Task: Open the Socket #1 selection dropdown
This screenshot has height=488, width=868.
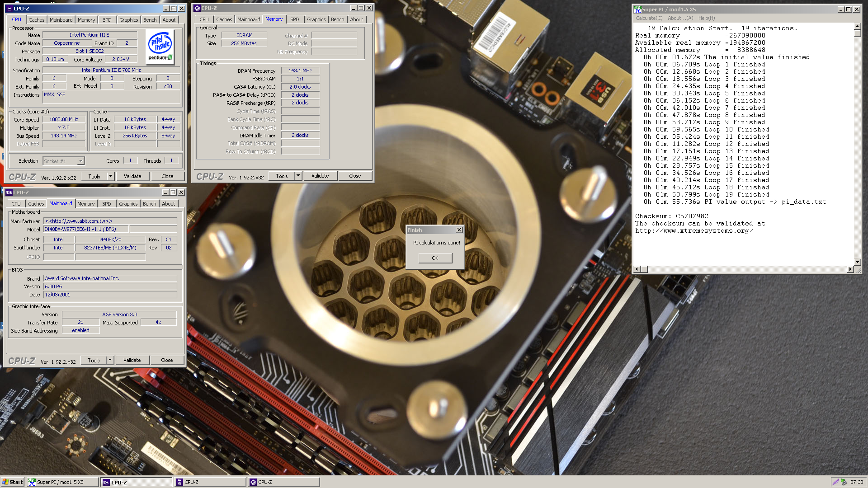Action: (x=80, y=161)
